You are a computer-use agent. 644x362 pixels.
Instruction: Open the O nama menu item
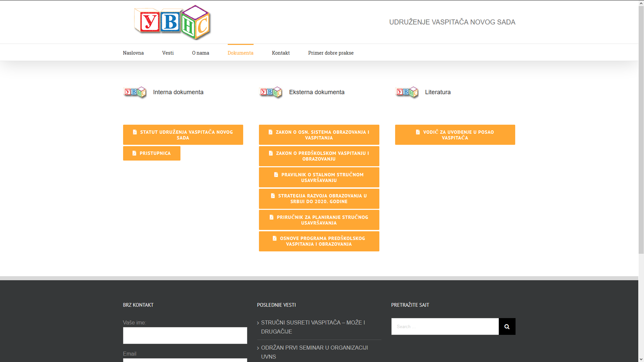[201, 53]
